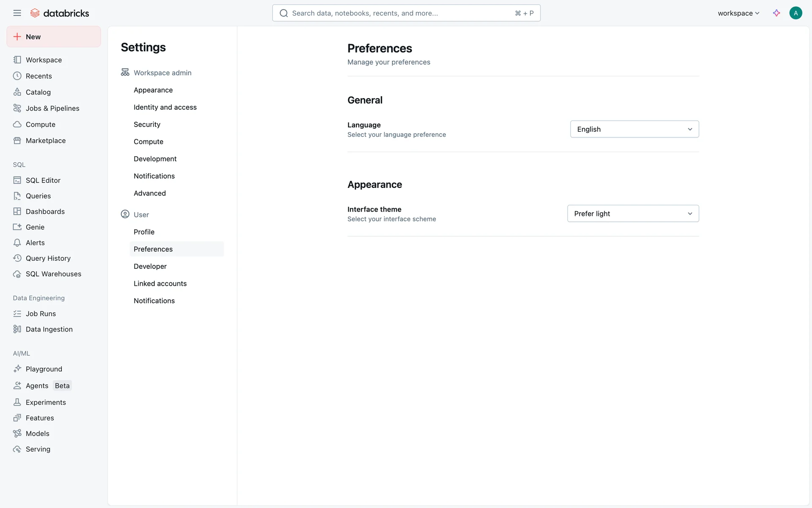
Task: Open the Databricks Assistant sparkle icon
Action: click(776, 13)
